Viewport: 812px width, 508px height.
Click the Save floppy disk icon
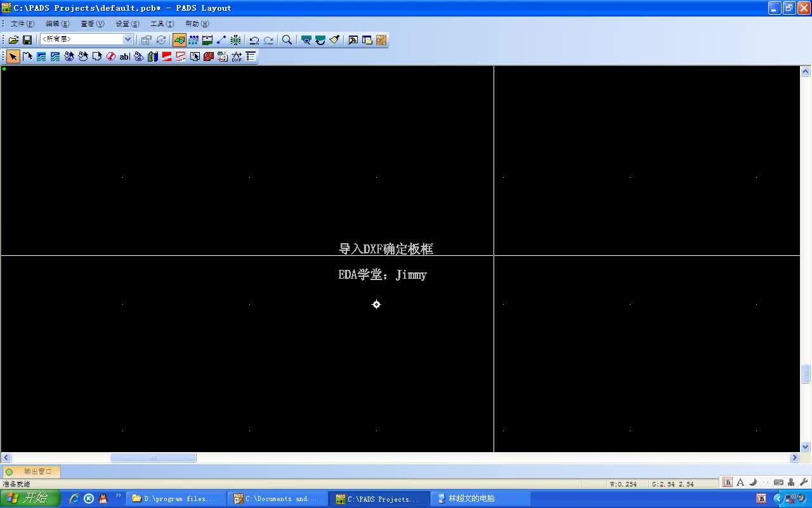[x=27, y=40]
